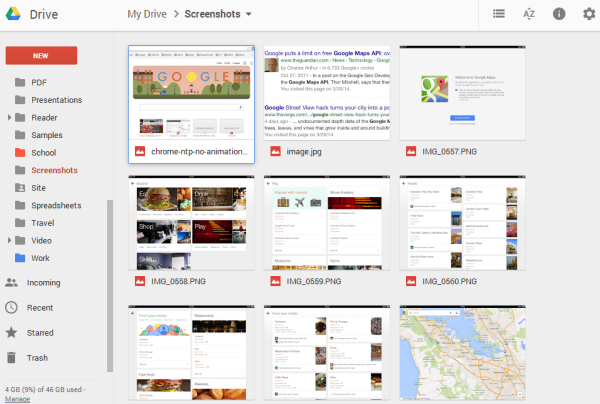The height and width of the screenshot is (404, 600).
Task: Click the Travel folder icon
Action: (x=20, y=223)
